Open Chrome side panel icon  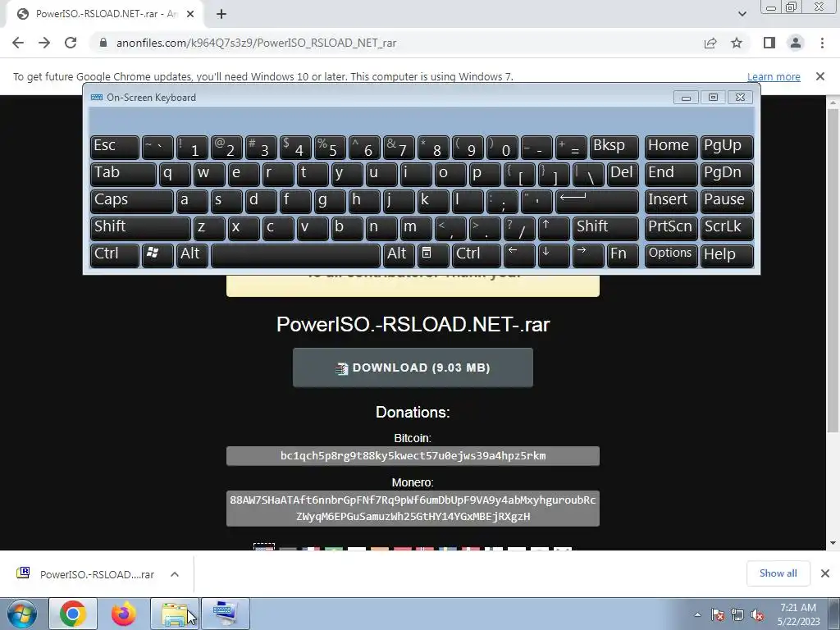coord(769,43)
